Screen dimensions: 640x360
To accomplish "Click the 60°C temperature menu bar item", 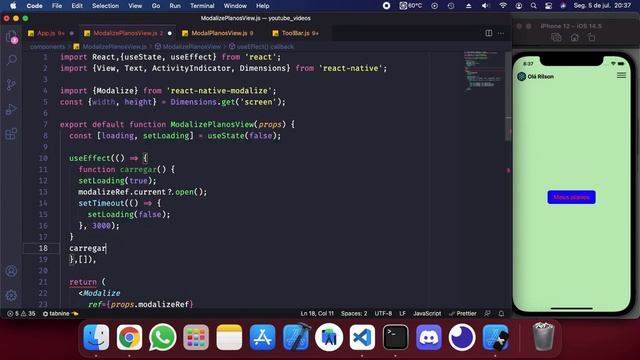I will pyautogui.click(x=411, y=6).
